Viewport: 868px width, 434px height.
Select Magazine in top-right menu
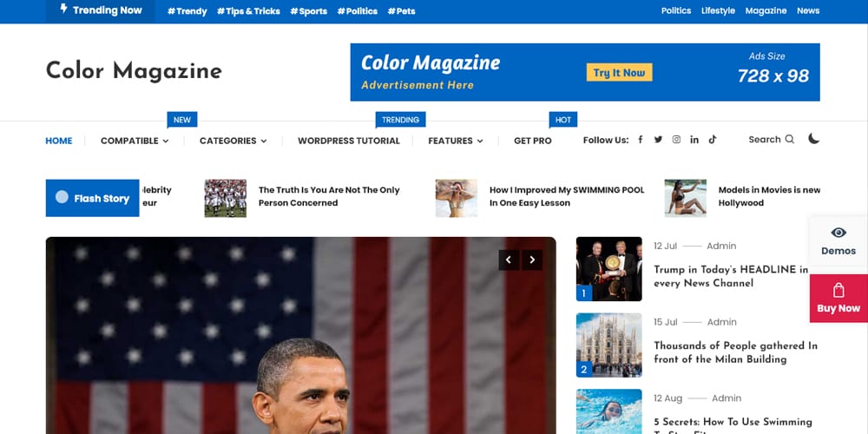(x=766, y=10)
